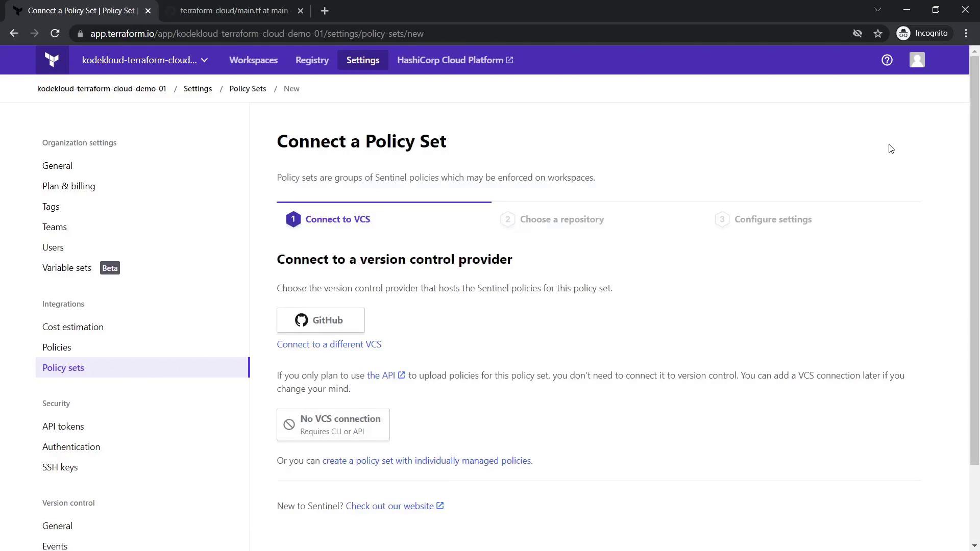Open the Chrome three-dot menu
This screenshot has width=980, height=551.
966,34
